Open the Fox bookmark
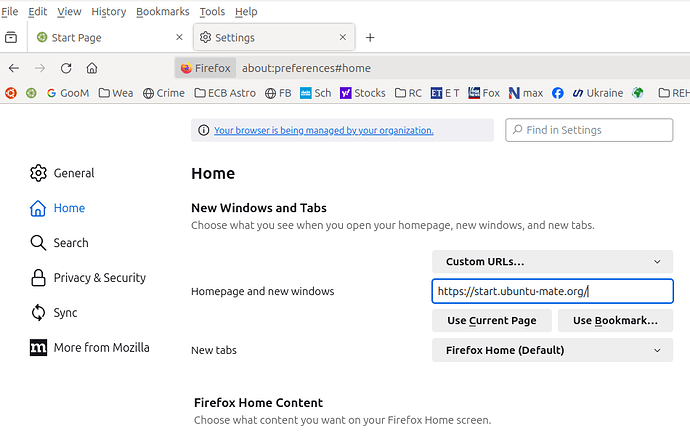690x438 pixels. click(484, 93)
